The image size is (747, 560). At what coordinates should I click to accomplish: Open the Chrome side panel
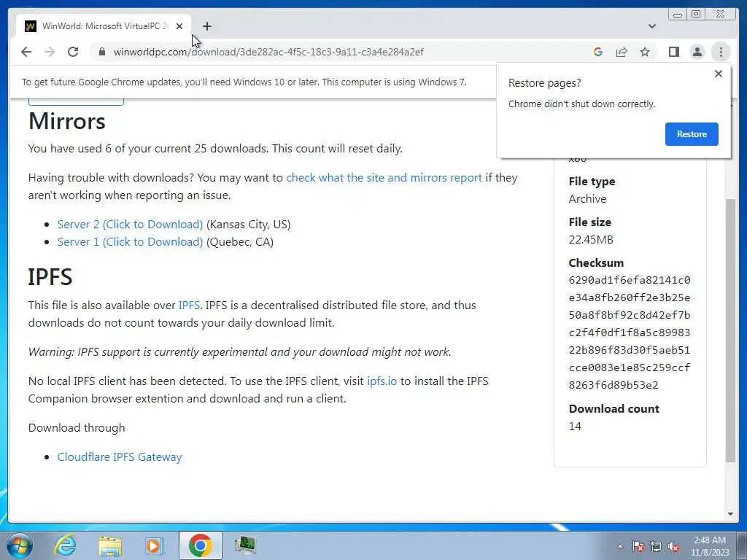(673, 52)
